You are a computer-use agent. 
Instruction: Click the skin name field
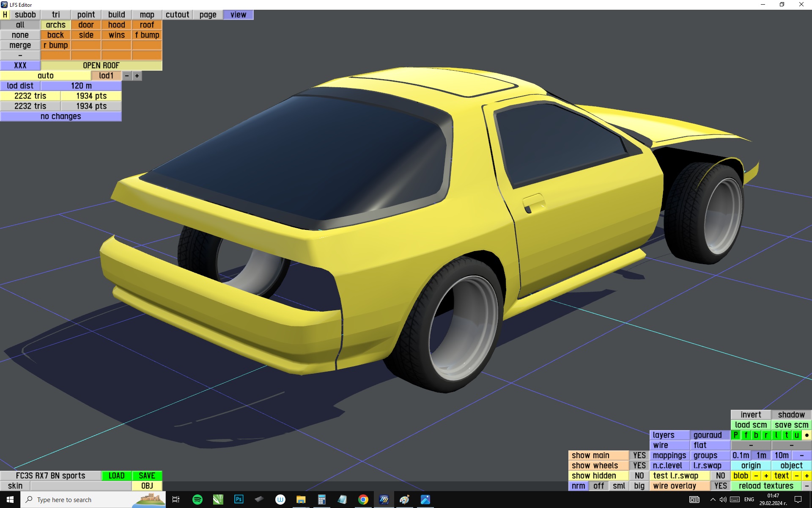81,486
